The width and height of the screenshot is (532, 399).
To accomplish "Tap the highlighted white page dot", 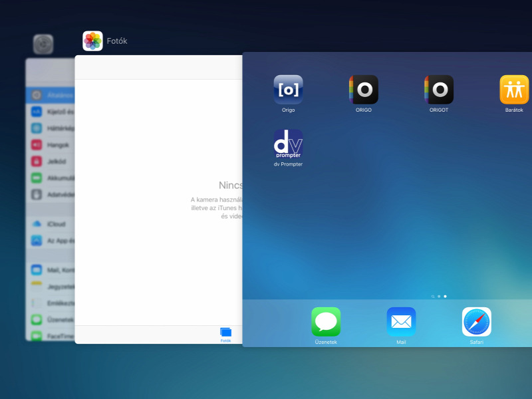I will (445, 297).
